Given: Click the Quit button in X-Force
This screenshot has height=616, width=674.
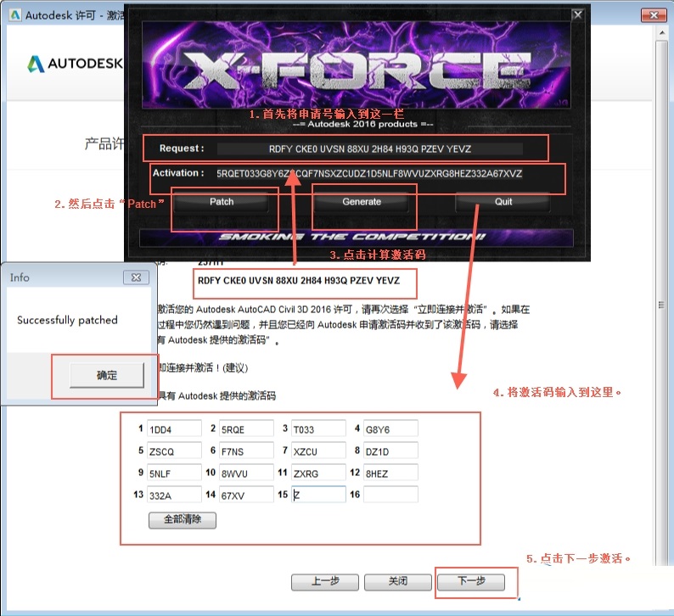Looking at the screenshot, I should tap(503, 202).
